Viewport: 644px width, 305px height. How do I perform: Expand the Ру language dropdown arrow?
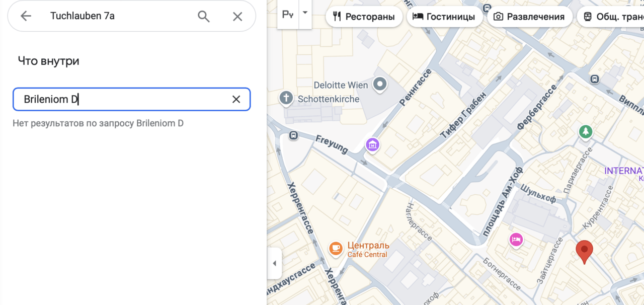click(x=305, y=14)
